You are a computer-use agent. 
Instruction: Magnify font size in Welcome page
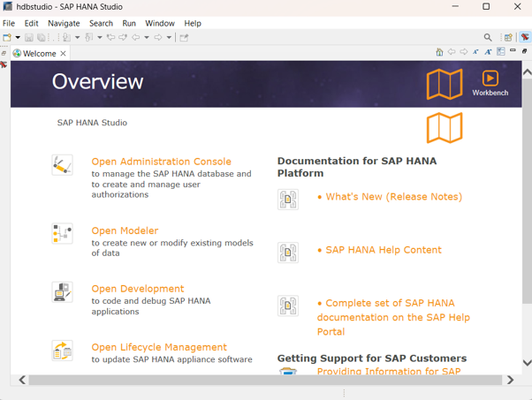(x=488, y=52)
